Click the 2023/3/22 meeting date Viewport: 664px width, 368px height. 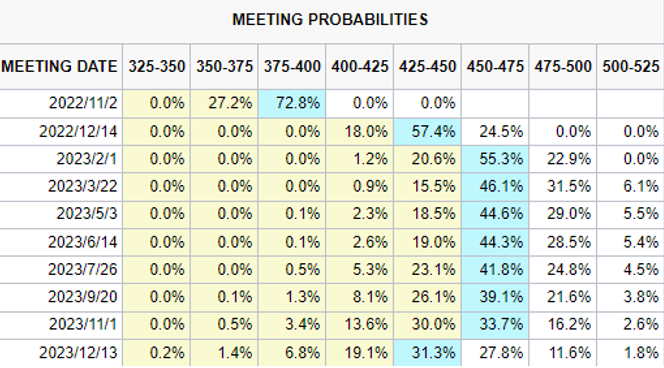(x=83, y=186)
